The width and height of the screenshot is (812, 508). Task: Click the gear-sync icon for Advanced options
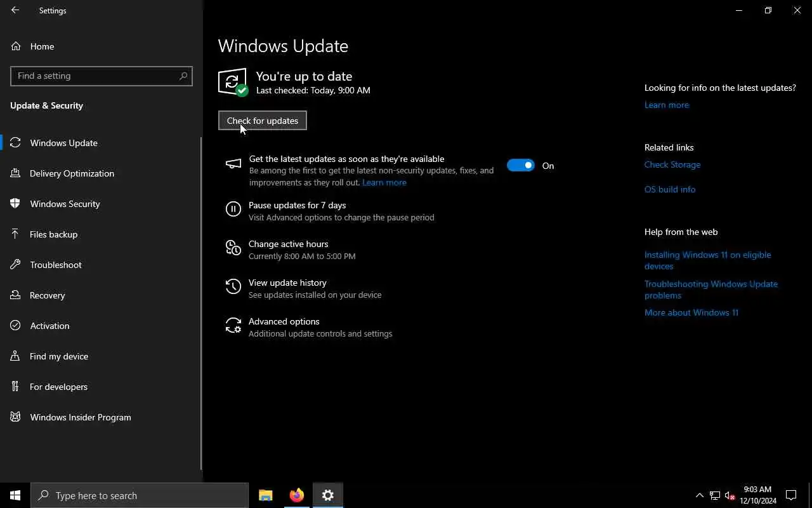pyautogui.click(x=233, y=325)
